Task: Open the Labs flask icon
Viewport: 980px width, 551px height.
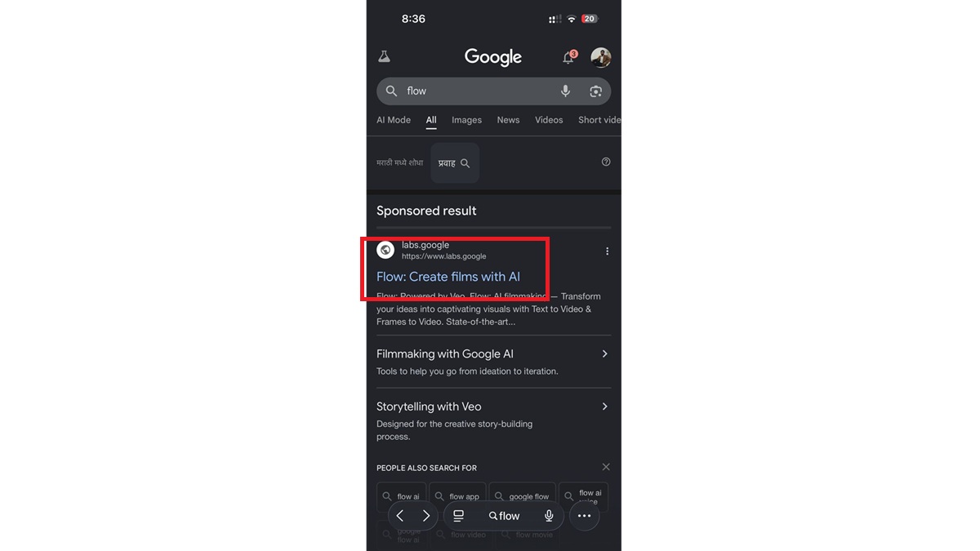Action: 384,56
